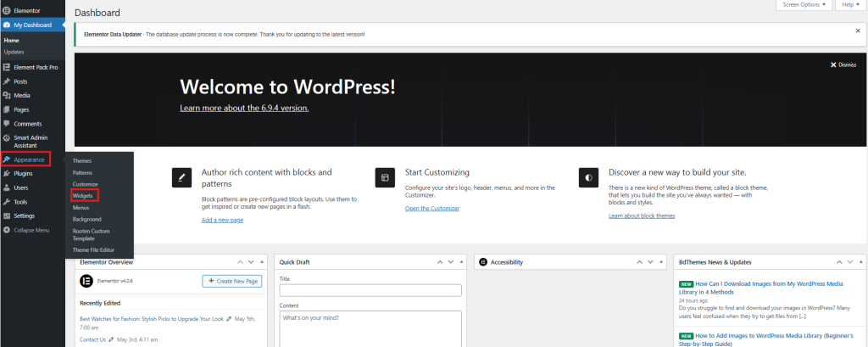Viewport: 868px width, 347px height.
Task: Collapse the Quick Draft panel
Action: [462, 262]
